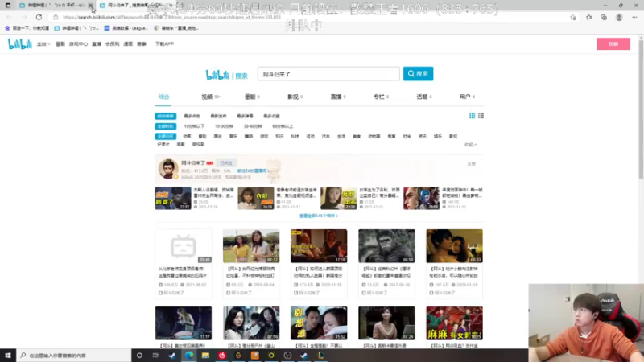Select the 番剧 search tab
The height and width of the screenshot is (362, 644).
[x=252, y=97]
